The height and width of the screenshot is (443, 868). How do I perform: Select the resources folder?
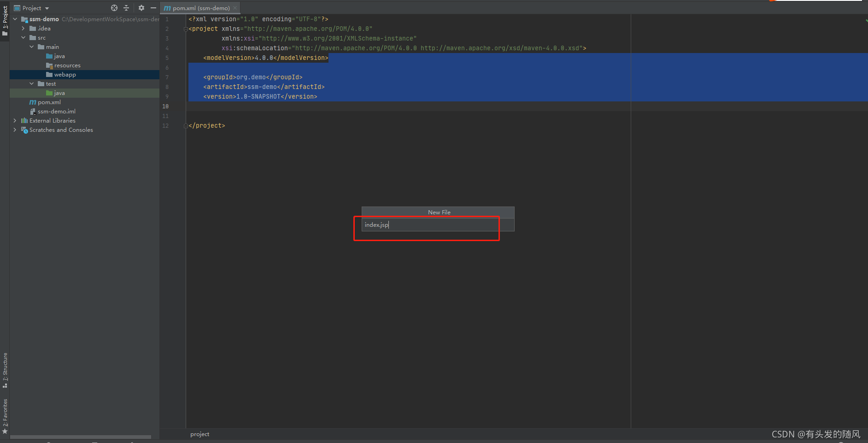click(x=85, y=65)
